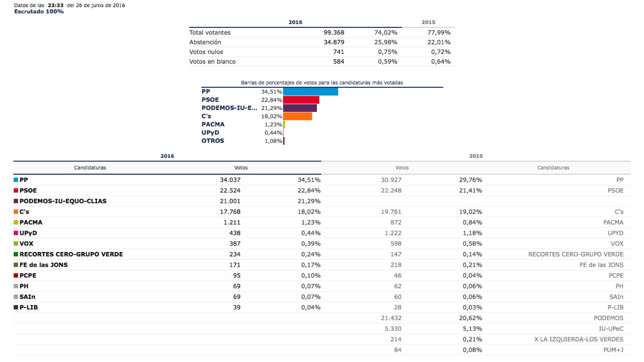
Task: Click the blue PP bar in chart
Action: [x=310, y=92]
